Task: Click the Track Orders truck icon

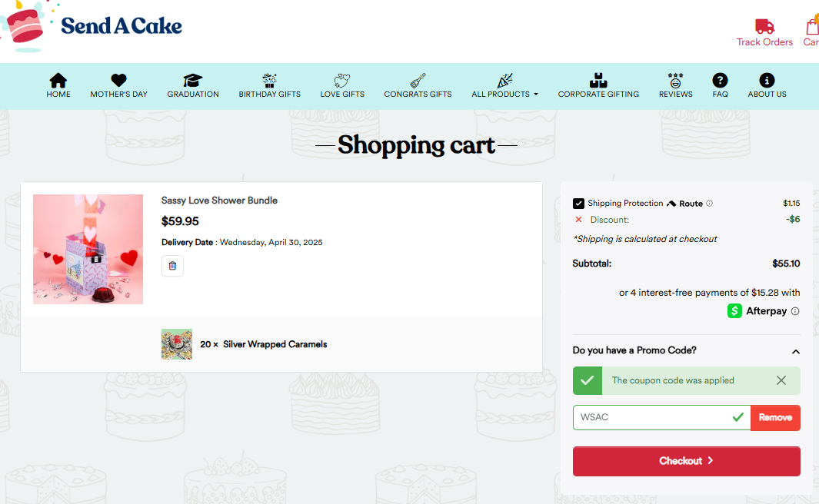Action: click(764, 27)
